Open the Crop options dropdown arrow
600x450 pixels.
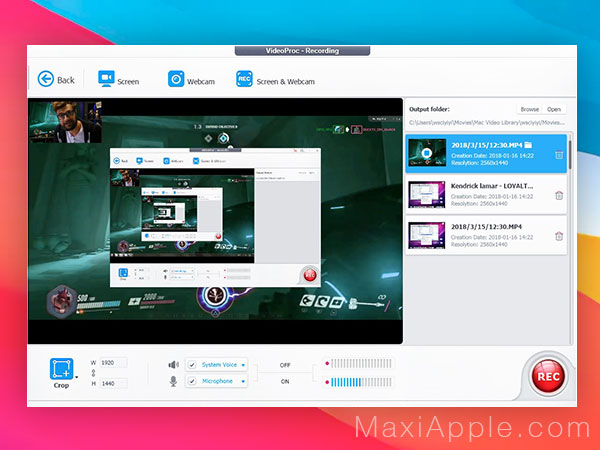pos(77,377)
